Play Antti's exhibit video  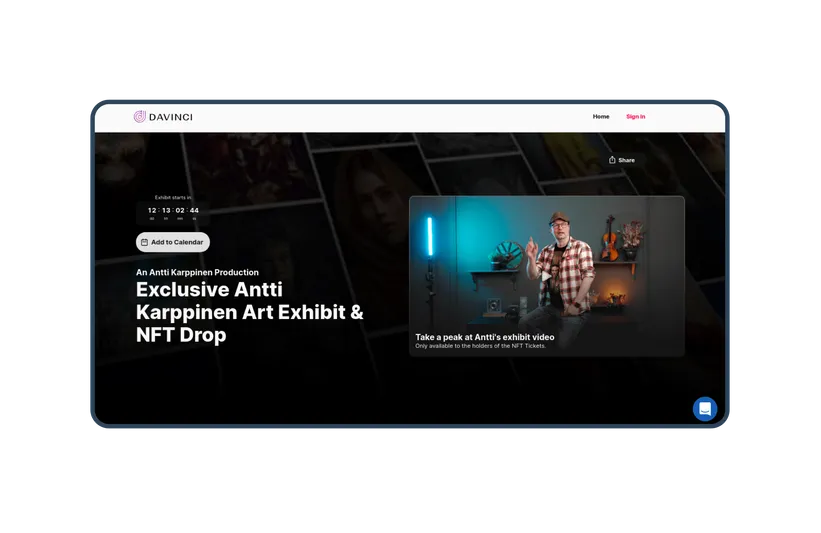click(x=546, y=276)
